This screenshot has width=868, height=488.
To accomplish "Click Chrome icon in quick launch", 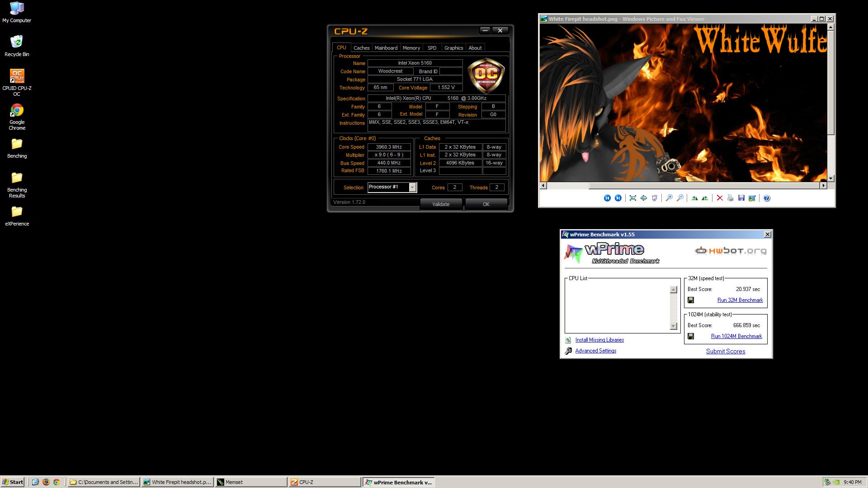I will [x=57, y=482].
